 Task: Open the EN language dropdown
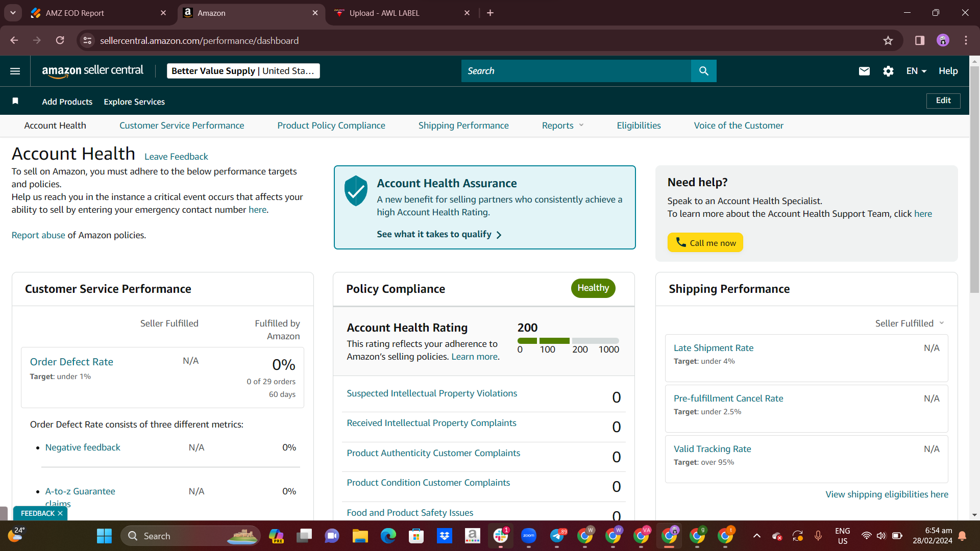tap(916, 71)
